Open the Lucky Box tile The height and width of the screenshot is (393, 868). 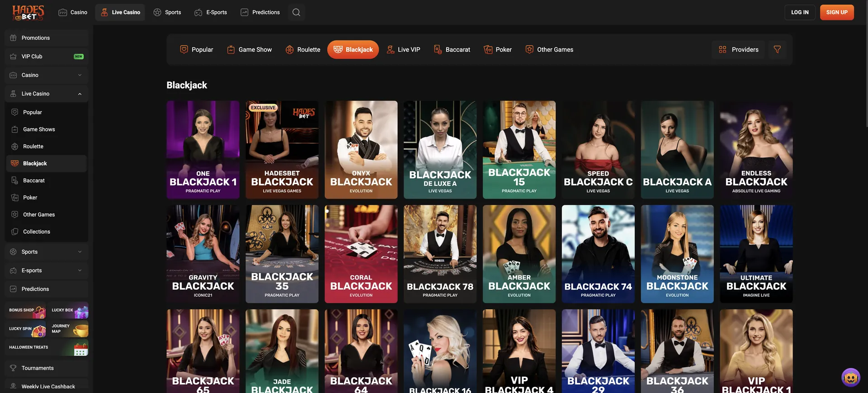(x=69, y=310)
